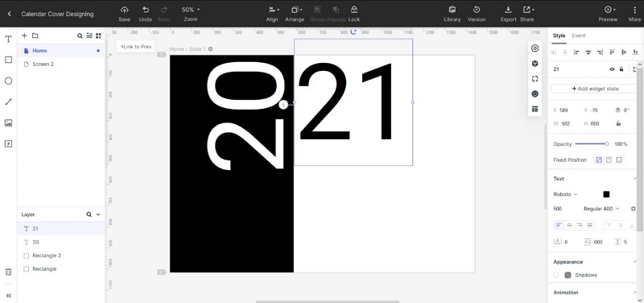Select layer 20 in Layer panel
This screenshot has height=303, width=644.
tap(61, 242)
